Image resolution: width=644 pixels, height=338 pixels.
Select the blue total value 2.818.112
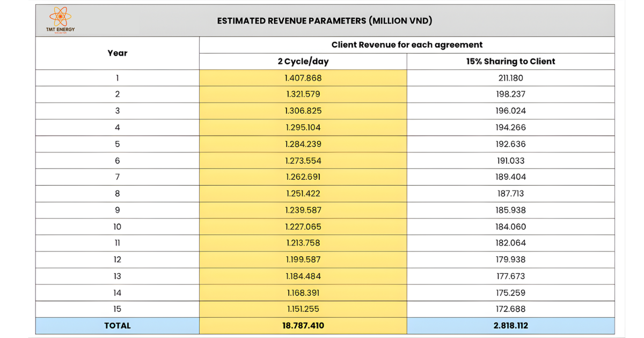point(510,325)
